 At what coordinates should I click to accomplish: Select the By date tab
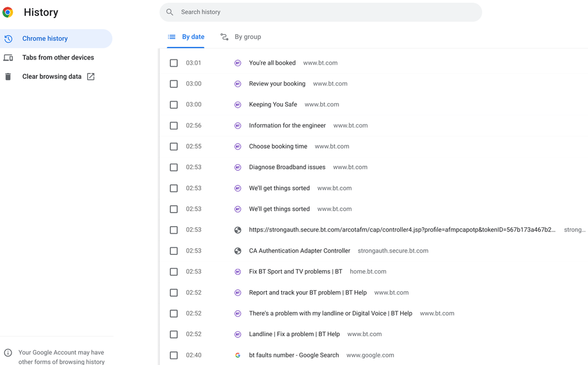[x=186, y=37]
